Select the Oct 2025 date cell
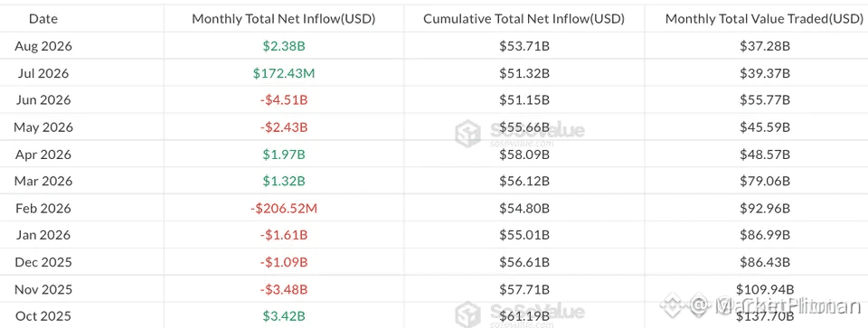The height and width of the screenshot is (328, 868). click(x=43, y=316)
